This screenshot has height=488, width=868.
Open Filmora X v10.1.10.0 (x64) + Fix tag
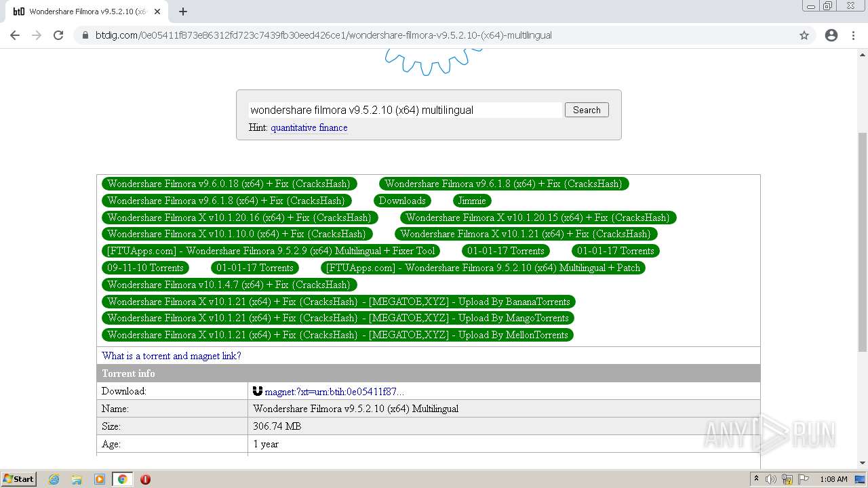click(x=237, y=234)
